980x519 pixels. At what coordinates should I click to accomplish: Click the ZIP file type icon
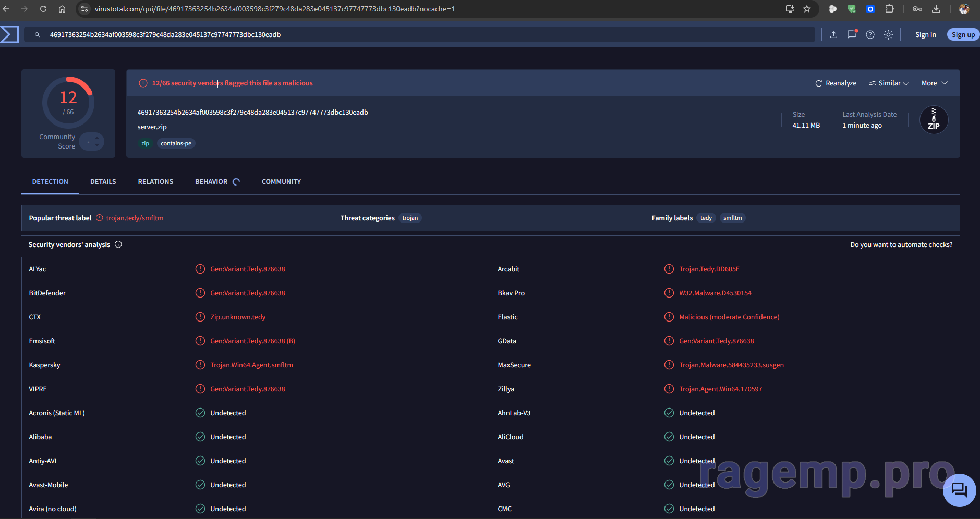pos(934,120)
